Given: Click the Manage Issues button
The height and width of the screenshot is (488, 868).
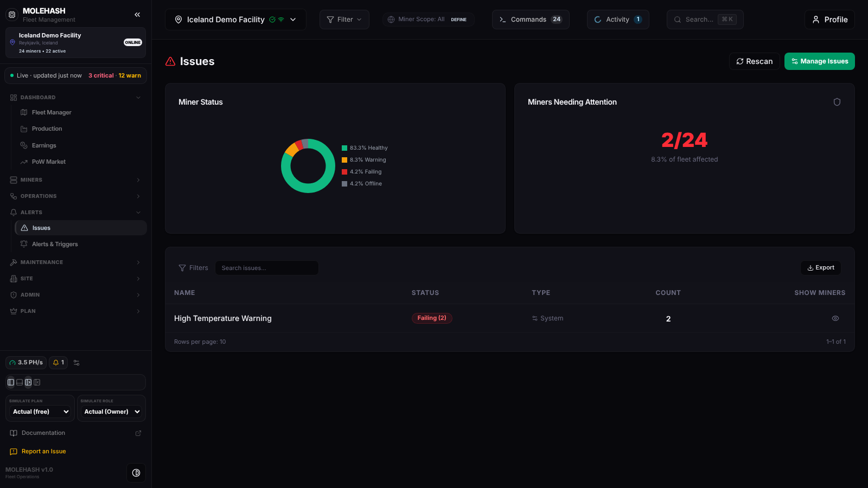Looking at the screenshot, I should pos(819,61).
